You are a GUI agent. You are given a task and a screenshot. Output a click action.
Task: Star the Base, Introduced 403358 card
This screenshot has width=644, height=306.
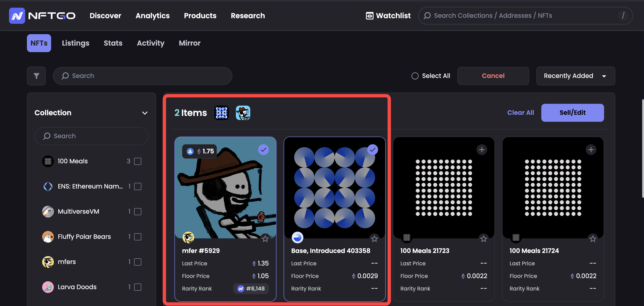pyautogui.click(x=374, y=239)
